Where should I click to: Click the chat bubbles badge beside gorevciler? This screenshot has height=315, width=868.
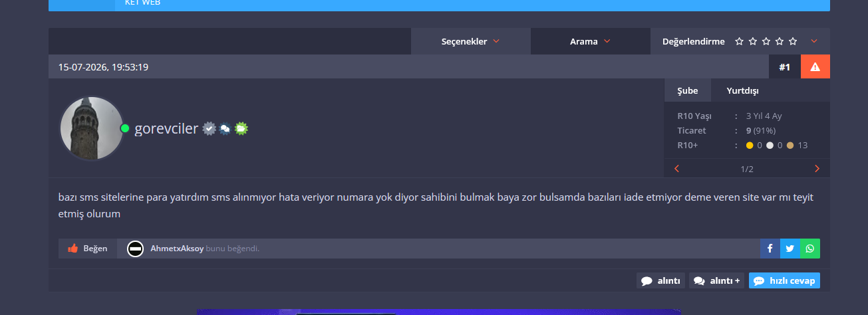(x=225, y=129)
